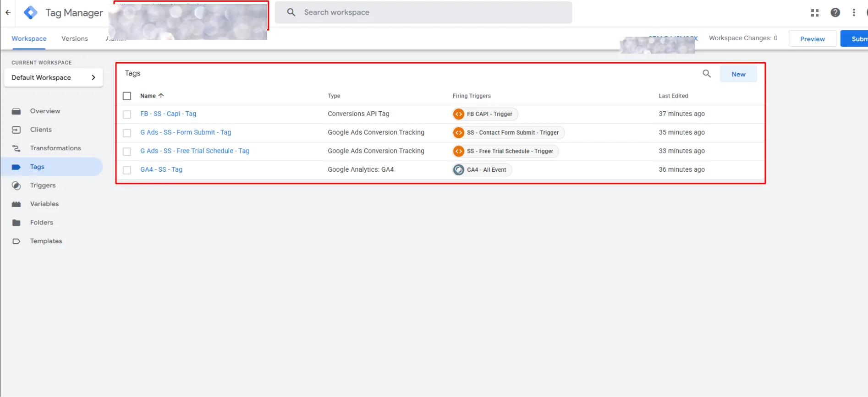868x397 pixels.
Task: Open G Ads - SS - Free Trial Schedule - Tag
Action: [195, 151]
